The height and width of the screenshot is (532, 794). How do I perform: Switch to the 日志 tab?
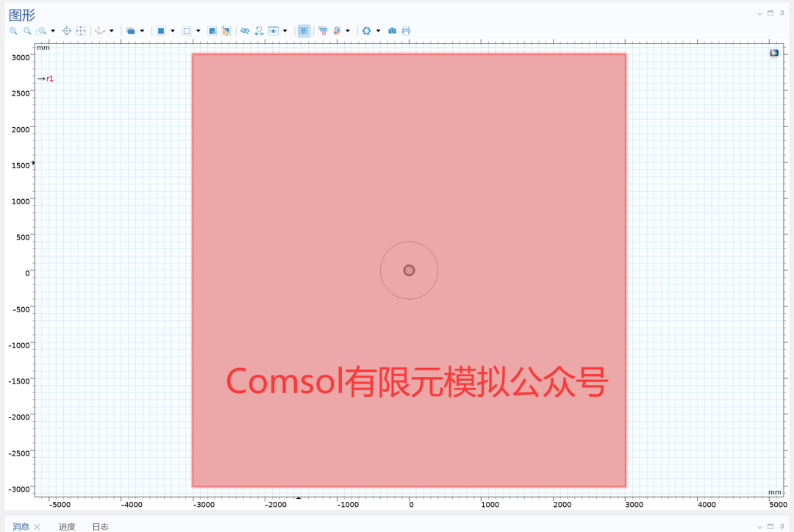(x=100, y=526)
